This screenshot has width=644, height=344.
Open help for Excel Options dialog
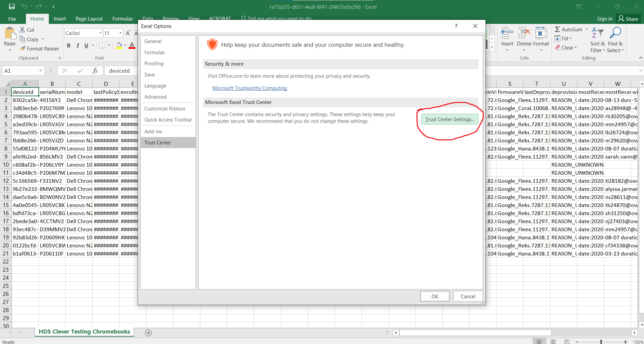click(456, 26)
